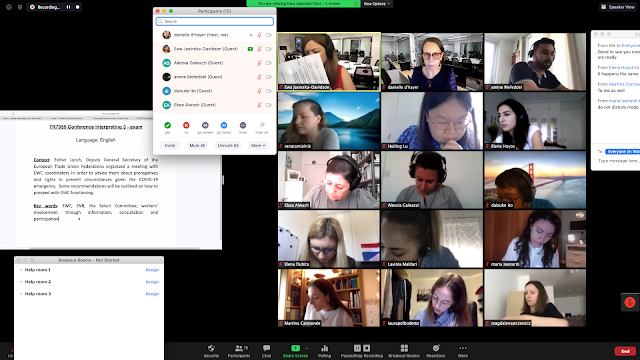Toggle microphone for Alessia Galeazzi
The image size is (640, 360).
259,63
